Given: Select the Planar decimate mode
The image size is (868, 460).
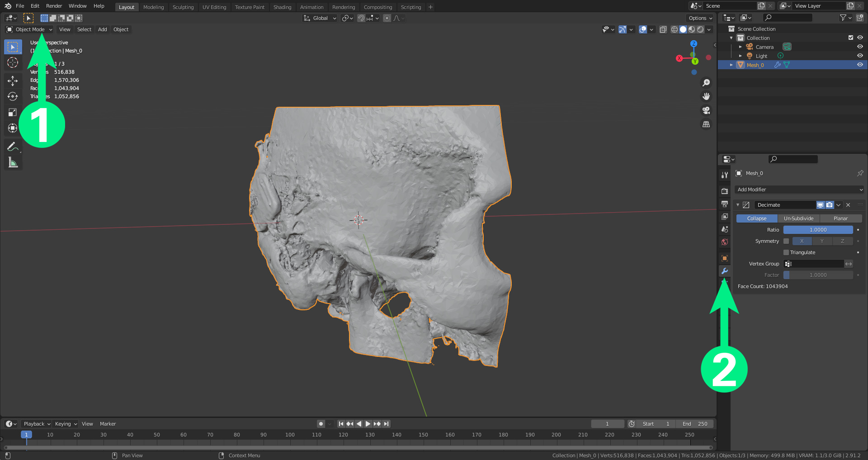Looking at the screenshot, I should point(840,218).
